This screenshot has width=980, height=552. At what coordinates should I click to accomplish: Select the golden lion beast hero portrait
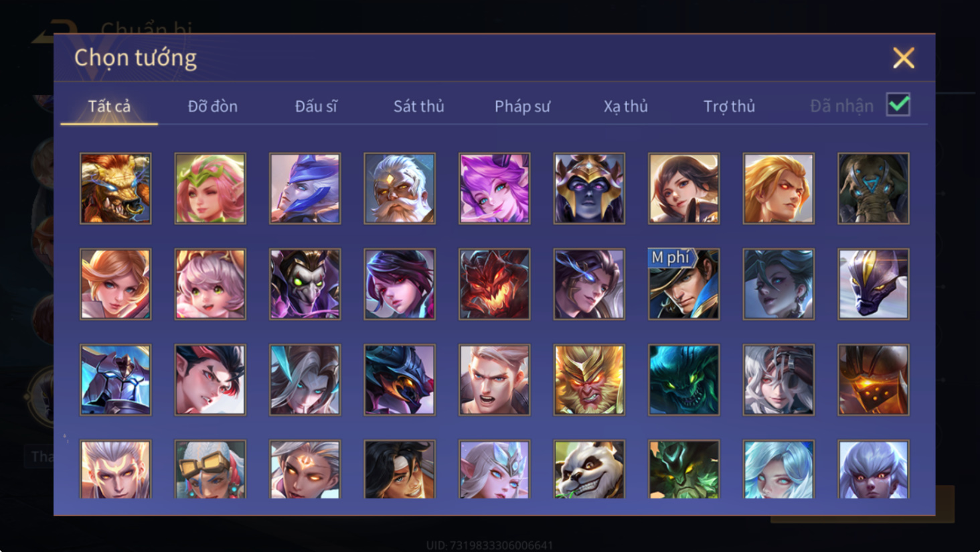(115, 188)
